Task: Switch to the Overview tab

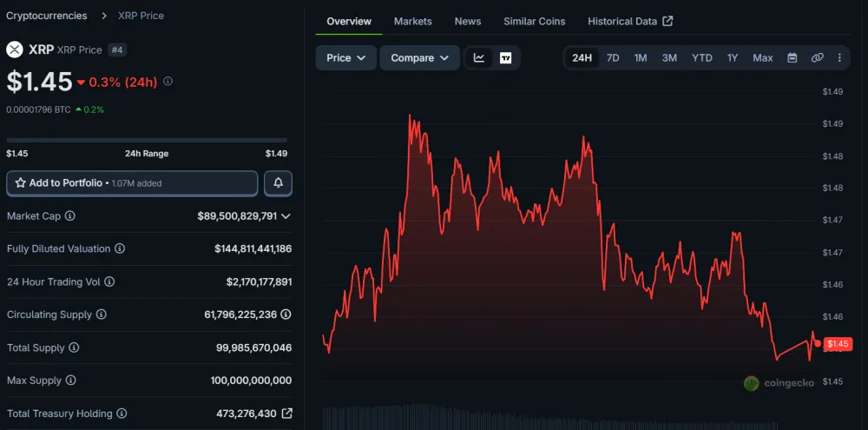Action: point(349,21)
